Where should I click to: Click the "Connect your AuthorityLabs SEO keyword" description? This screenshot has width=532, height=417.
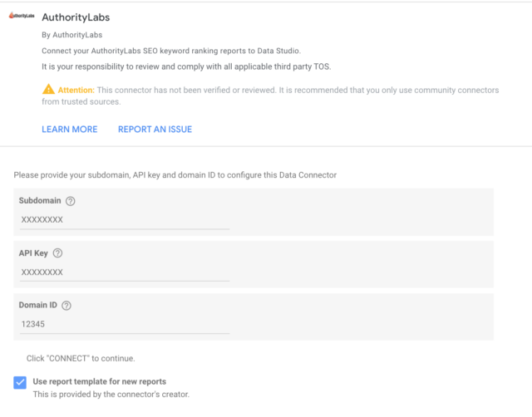point(171,51)
